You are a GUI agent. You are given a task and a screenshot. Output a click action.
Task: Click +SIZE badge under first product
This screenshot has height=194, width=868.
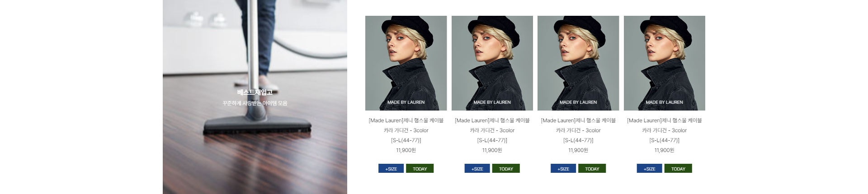[x=391, y=168]
